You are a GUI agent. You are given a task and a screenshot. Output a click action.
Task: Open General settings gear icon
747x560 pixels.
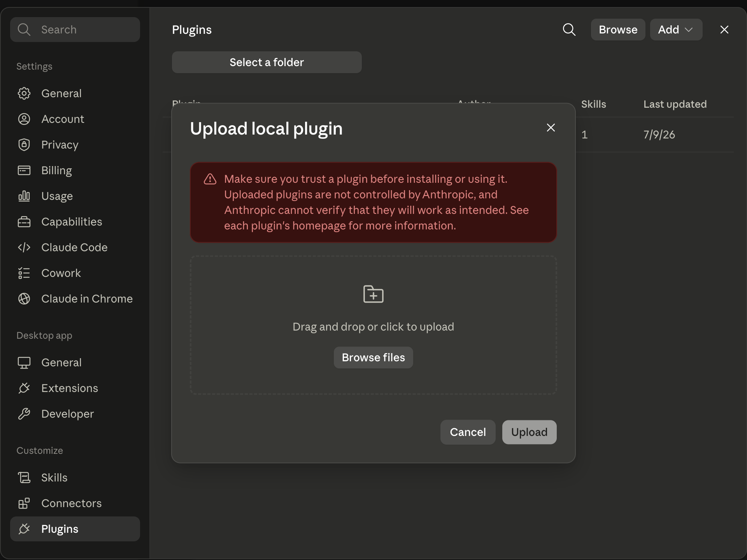(x=24, y=93)
